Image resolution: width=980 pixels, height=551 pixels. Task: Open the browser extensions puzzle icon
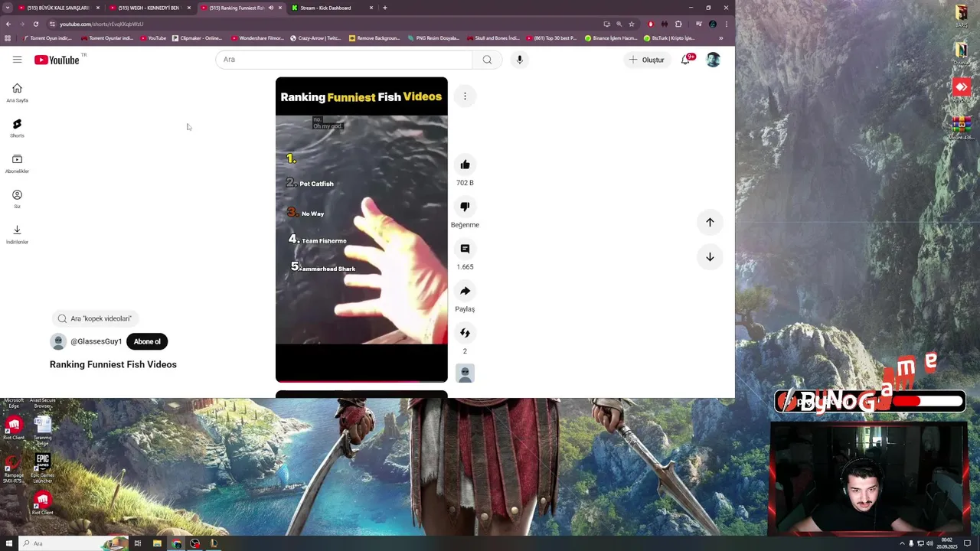point(678,24)
